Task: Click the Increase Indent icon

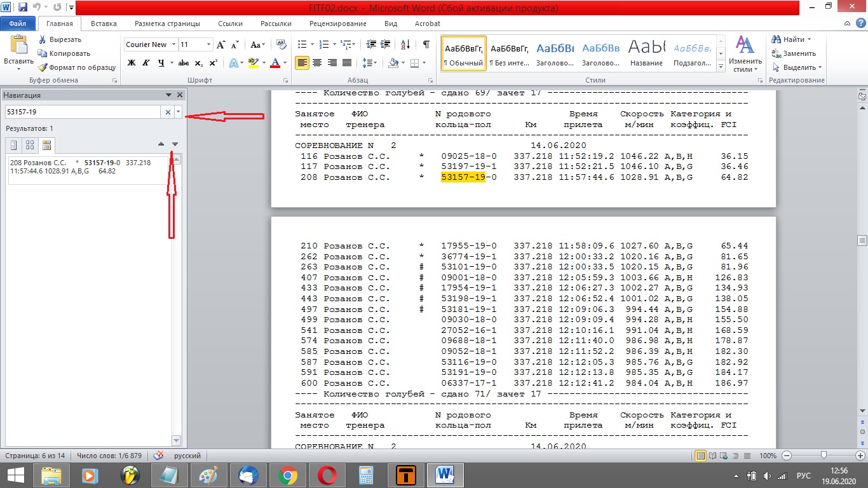Action: 384,44
